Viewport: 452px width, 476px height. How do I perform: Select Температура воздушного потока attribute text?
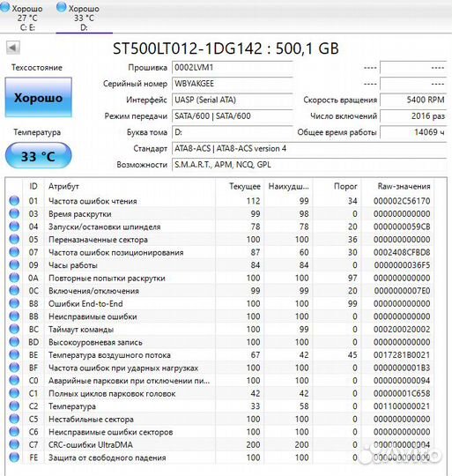coord(109,355)
